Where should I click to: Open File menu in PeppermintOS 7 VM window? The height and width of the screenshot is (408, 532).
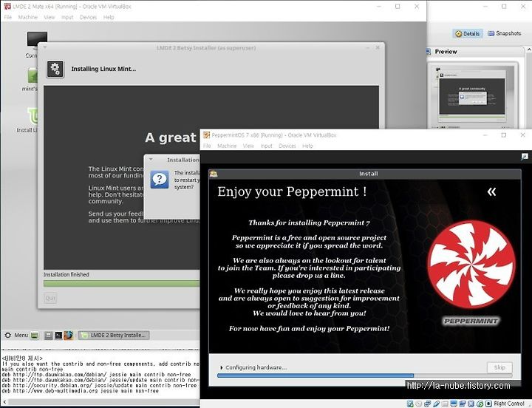tap(207, 146)
